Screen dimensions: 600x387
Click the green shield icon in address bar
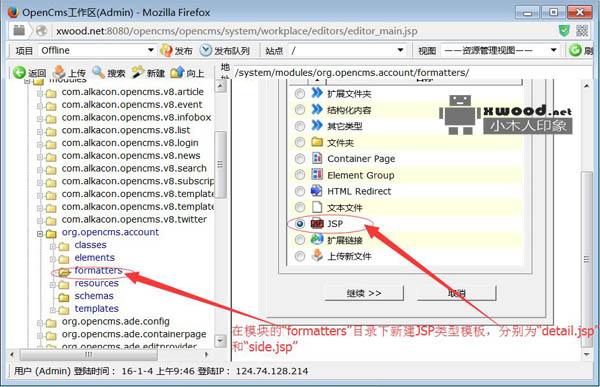tap(564, 31)
